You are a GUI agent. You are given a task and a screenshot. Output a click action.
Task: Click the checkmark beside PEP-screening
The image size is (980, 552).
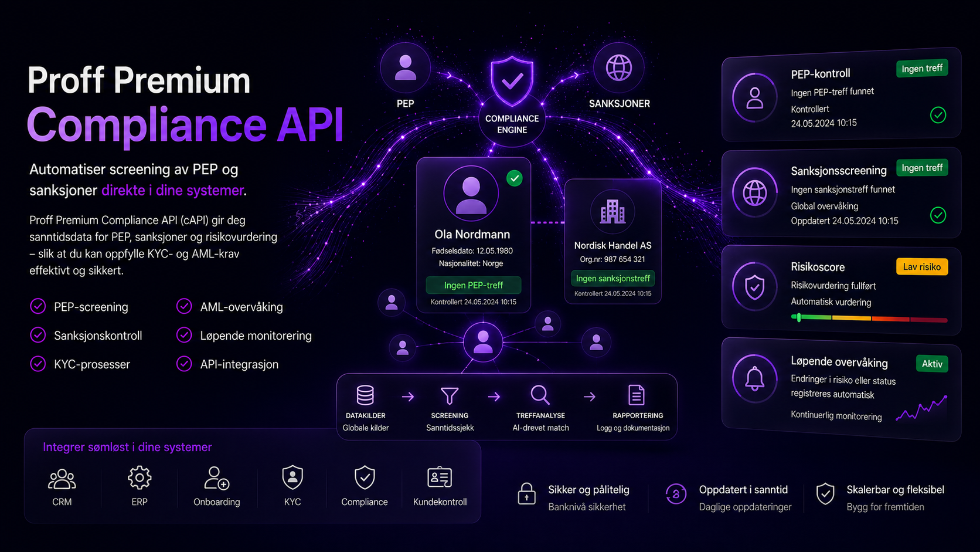[38, 306]
